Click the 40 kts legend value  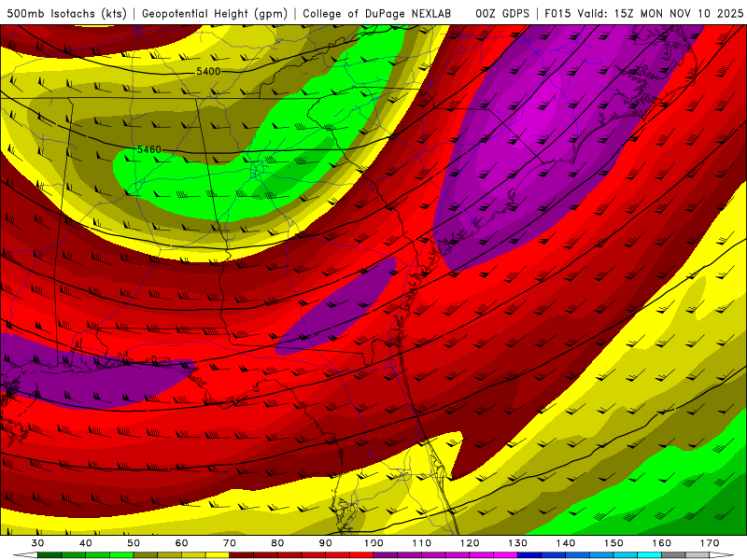point(86,543)
